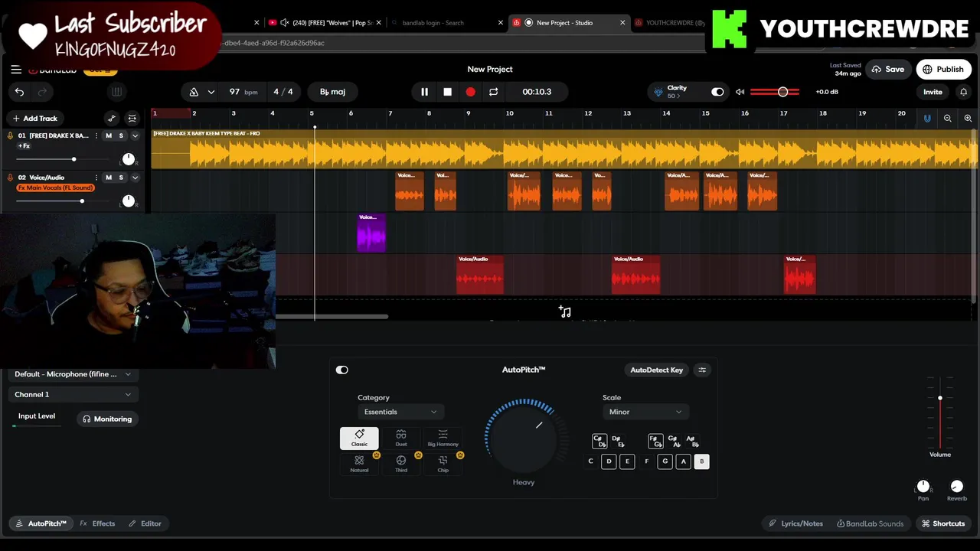Toggle AutoPitch power switch
Screen dimensions: 980x551
coord(341,370)
